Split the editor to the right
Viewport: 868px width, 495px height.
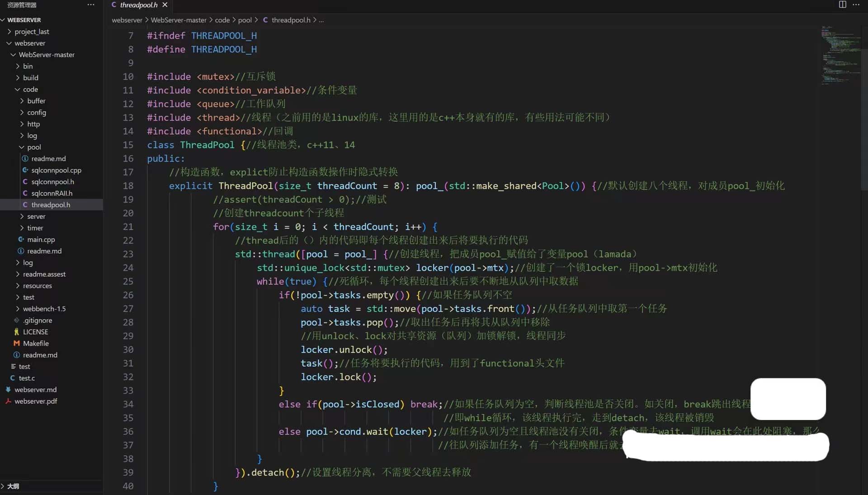(842, 5)
